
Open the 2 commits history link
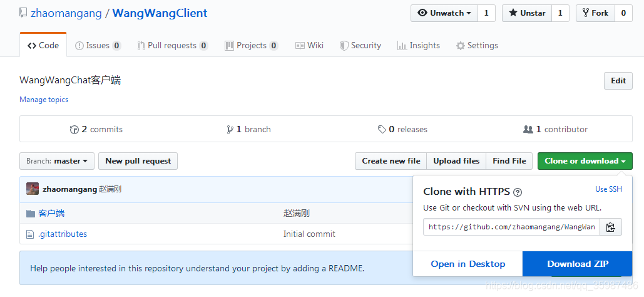[96, 129]
